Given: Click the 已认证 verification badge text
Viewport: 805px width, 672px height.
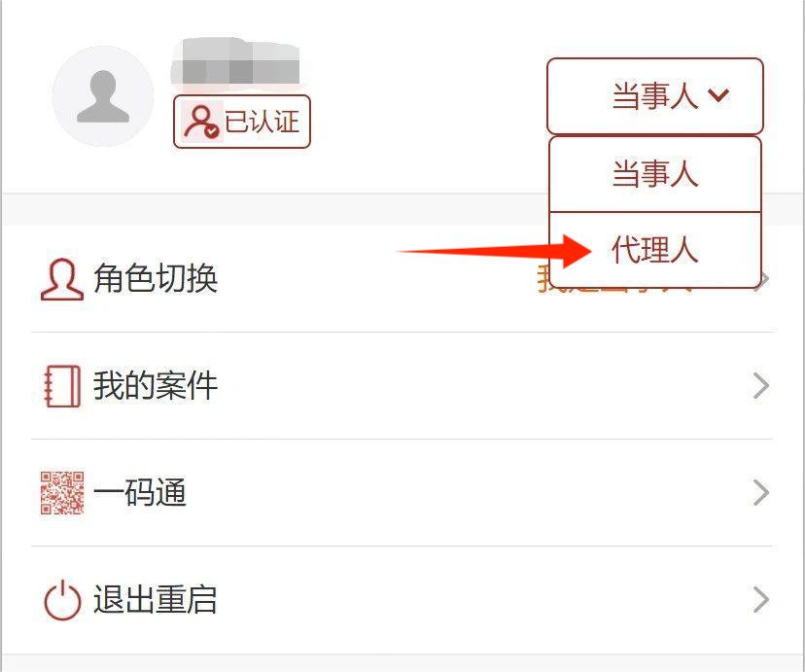Looking at the screenshot, I should (x=262, y=123).
